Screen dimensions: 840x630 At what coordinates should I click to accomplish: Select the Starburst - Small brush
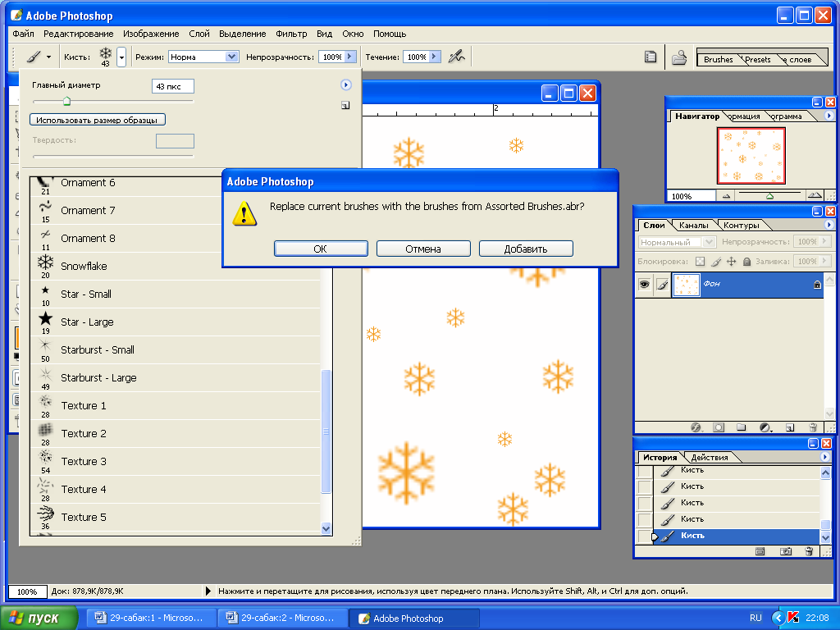tap(177, 349)
